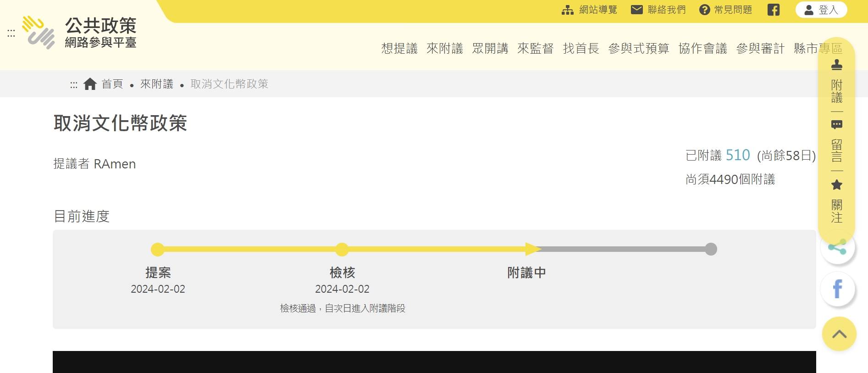The height and width of the screenshot is (373, 868).
Task: Open the Facebook icon in top bar
Action: pos(774,10)
